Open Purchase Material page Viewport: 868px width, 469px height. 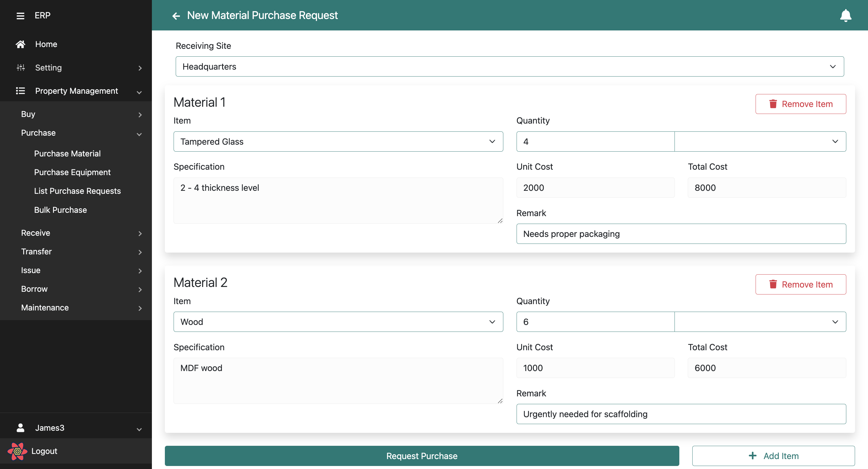pos(68,154)
